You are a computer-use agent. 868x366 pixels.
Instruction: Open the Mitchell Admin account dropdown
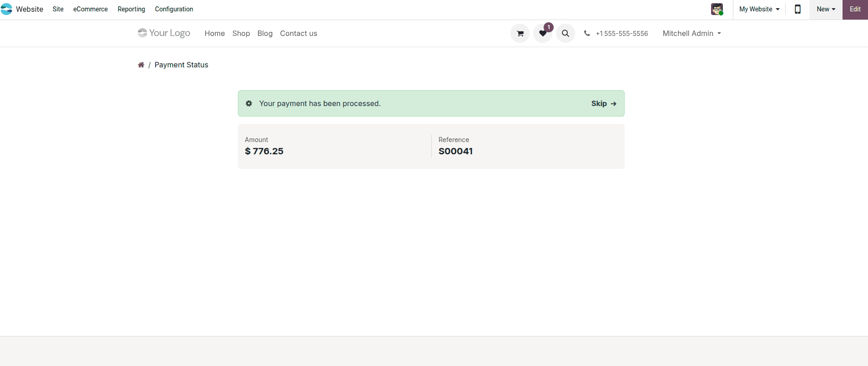[x=691, y=33]
